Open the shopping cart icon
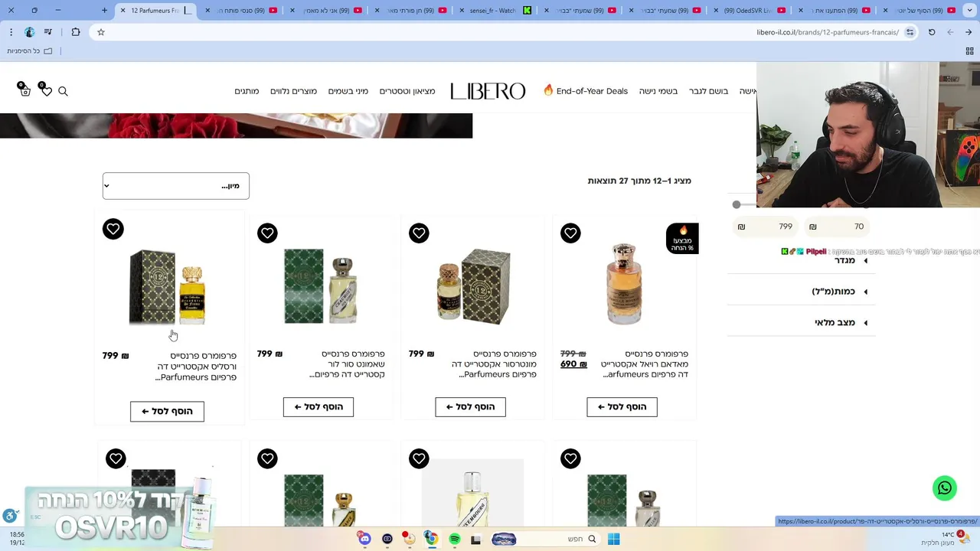 [x=24, y=90]
